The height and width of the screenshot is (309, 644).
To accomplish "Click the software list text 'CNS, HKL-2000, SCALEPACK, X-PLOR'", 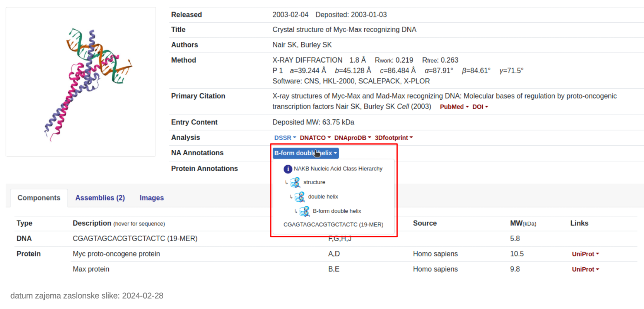I will 367,81.
